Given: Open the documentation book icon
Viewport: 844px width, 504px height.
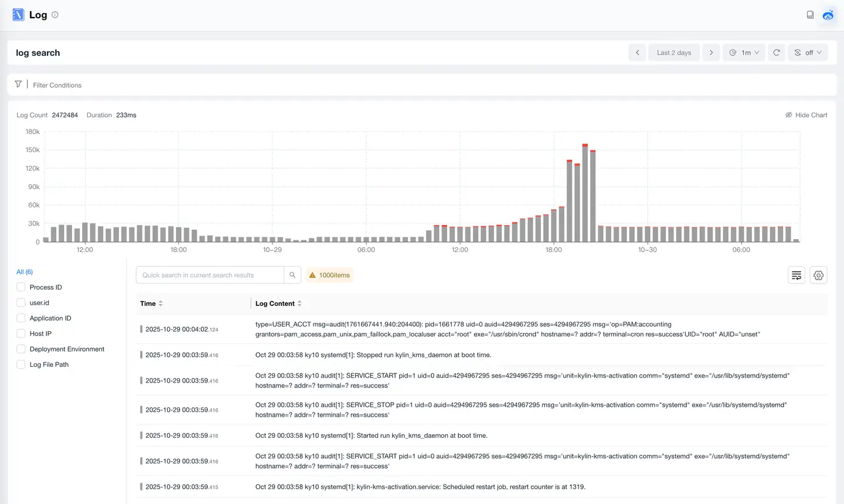Looking at the screenshot, I should (810, 15).
